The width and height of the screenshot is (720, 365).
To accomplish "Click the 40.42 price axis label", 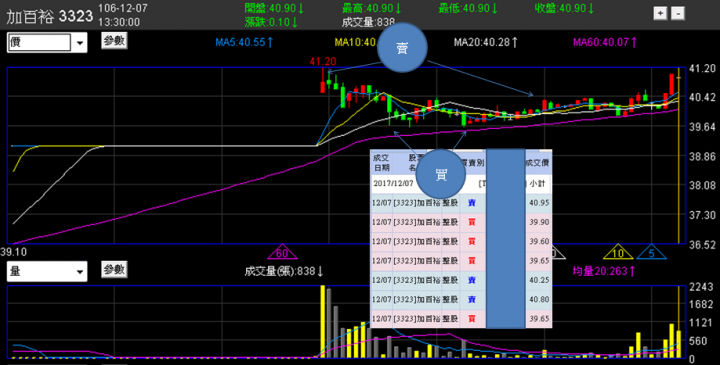I will (703, 97).
